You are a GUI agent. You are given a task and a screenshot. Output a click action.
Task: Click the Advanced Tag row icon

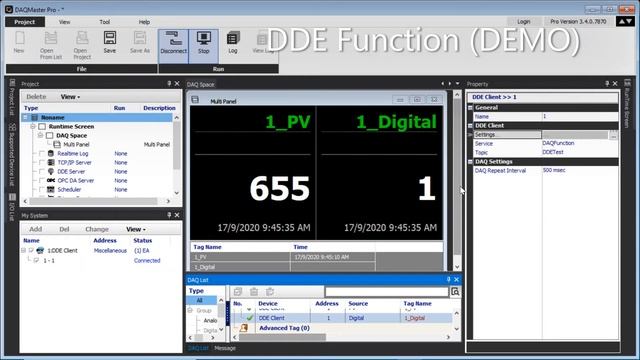click(244, 328)
